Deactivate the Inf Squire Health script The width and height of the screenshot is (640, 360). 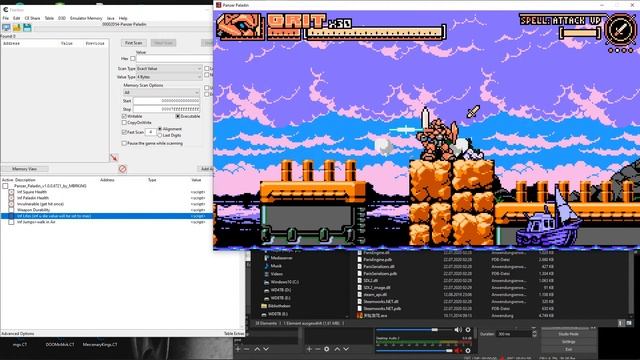pos(11,192)
